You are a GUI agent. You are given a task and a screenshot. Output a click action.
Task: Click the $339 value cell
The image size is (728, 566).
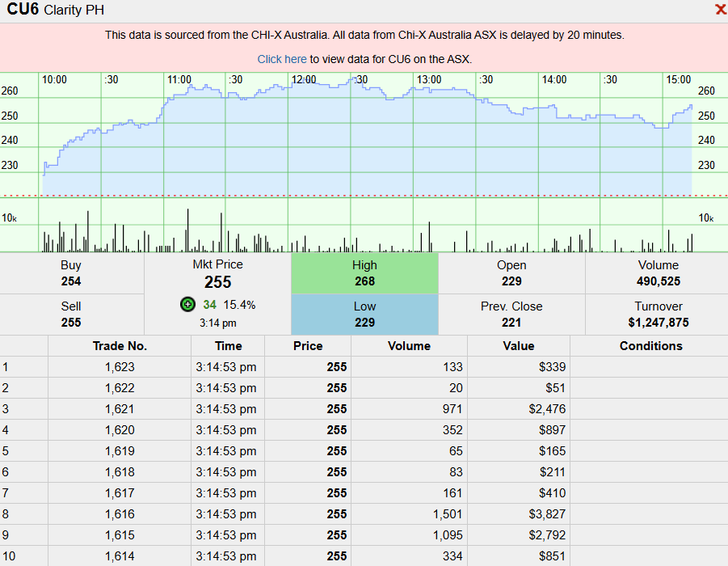pyautogui.click(x=519, y=367)
